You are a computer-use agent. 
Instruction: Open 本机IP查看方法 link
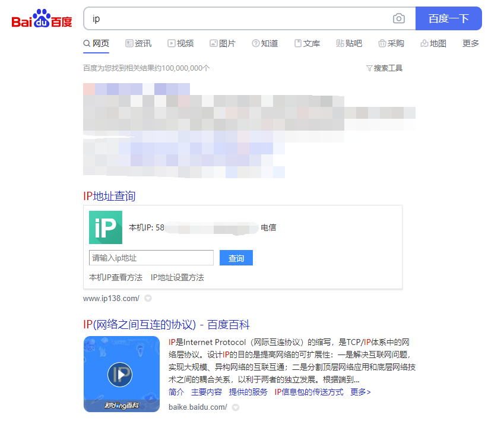pyautogui.click(x=116, y=277)
